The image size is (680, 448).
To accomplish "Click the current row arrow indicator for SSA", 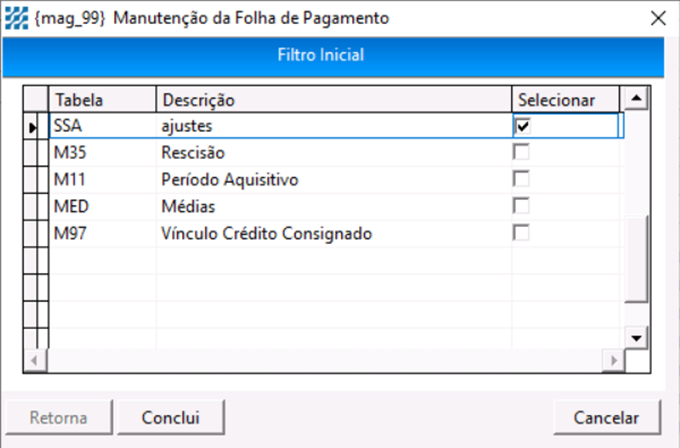I will [33, 128].
